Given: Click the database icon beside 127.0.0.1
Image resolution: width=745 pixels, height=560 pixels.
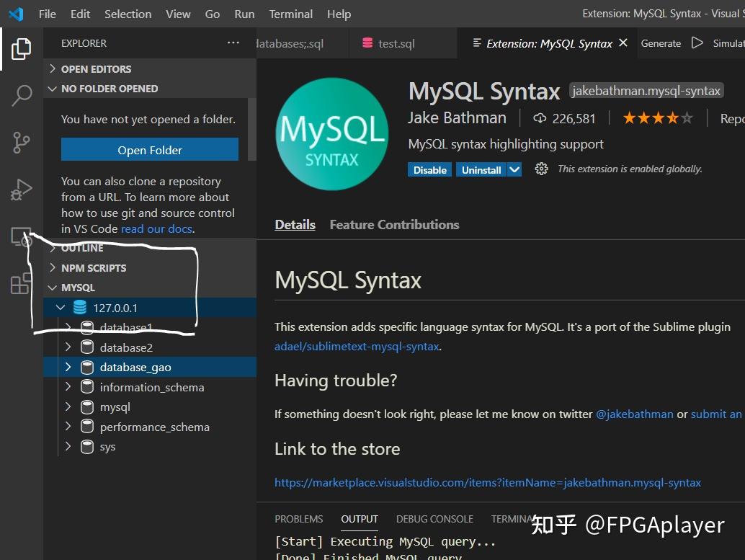Looking at the screenshot, I should pos(79,307).
